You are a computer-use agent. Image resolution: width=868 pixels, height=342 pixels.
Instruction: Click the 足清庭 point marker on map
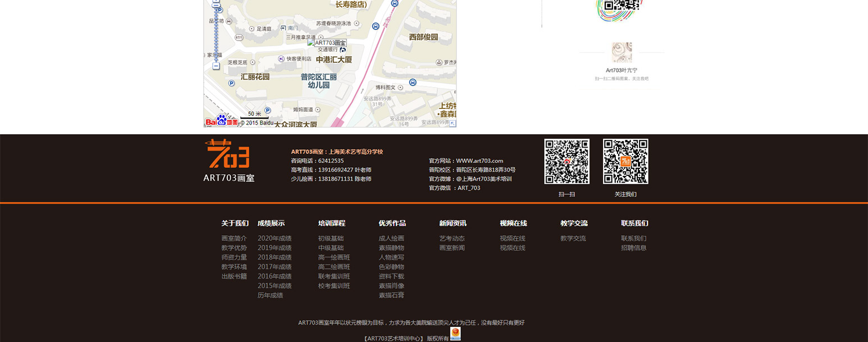[250, 28]
